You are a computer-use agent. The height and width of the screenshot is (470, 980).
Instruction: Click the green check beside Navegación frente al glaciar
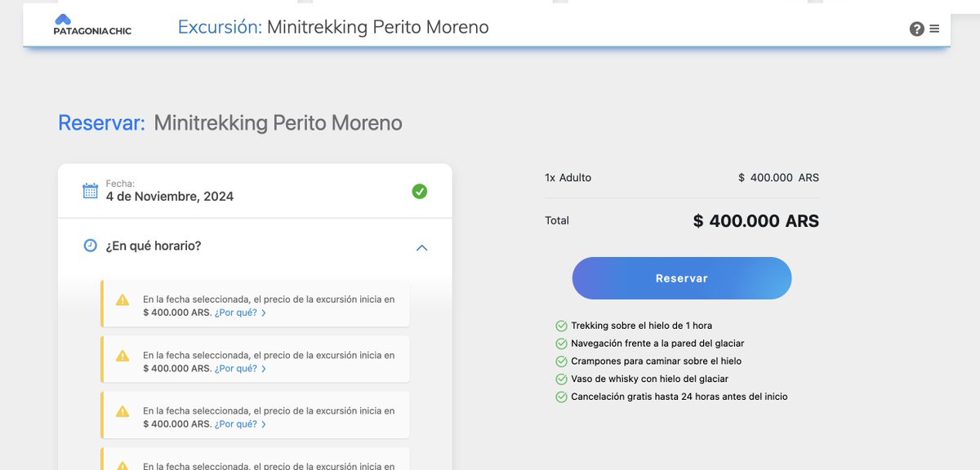pos(560,343)
